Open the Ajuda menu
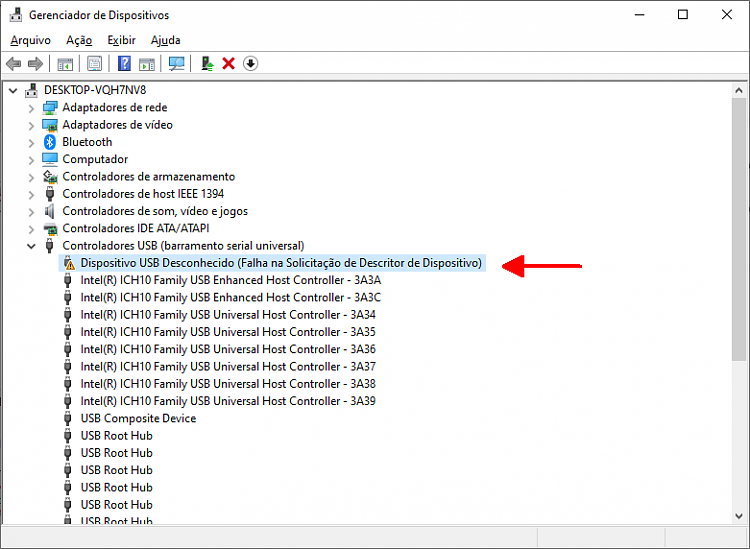750x549 pixels. 165,40
